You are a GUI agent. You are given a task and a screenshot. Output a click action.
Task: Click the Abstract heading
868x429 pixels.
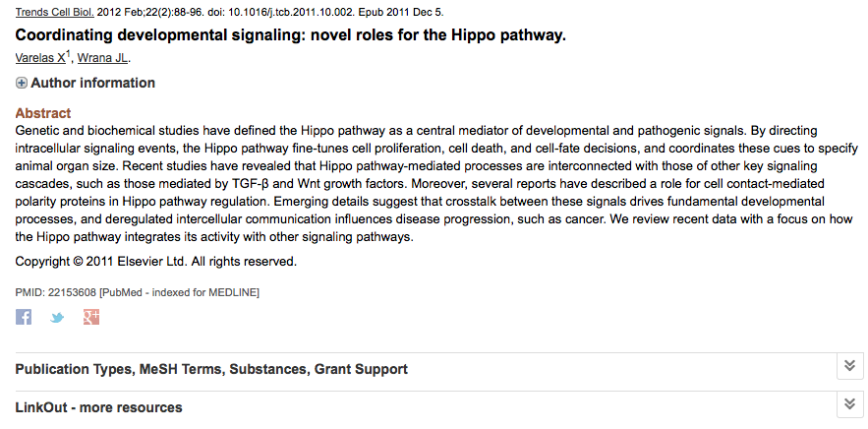point(43,113)
